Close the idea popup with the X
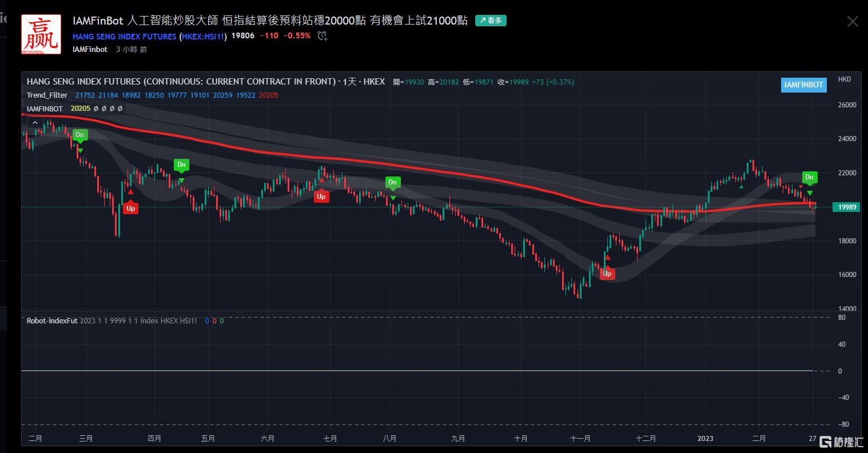The height and width of the screenshot is (453, 868). tap(853, 22)
